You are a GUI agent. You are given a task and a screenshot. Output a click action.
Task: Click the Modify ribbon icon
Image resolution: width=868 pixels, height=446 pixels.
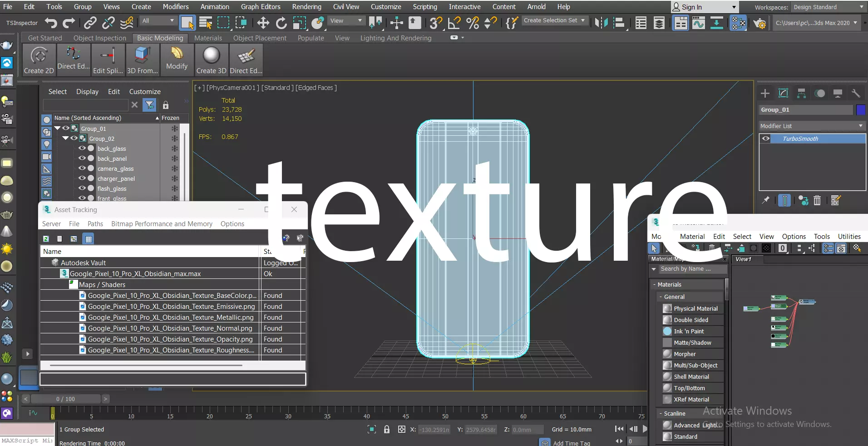tap(177, 60)
